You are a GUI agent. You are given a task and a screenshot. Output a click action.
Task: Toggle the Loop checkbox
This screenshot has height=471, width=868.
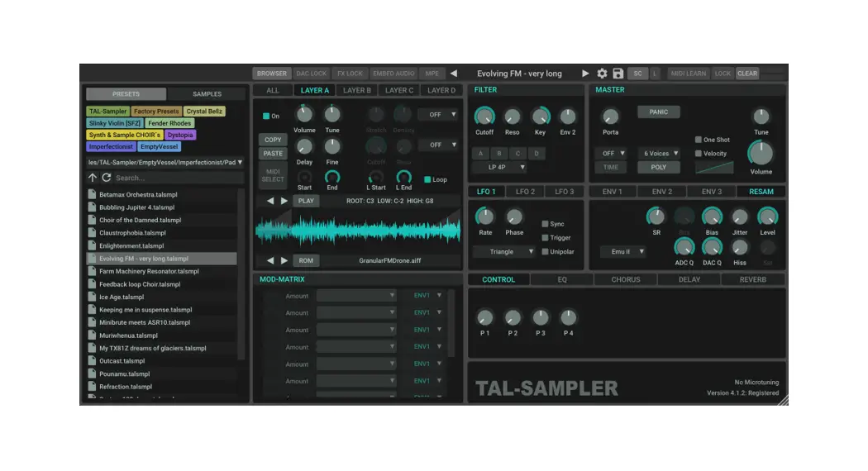tap(427, 179)
